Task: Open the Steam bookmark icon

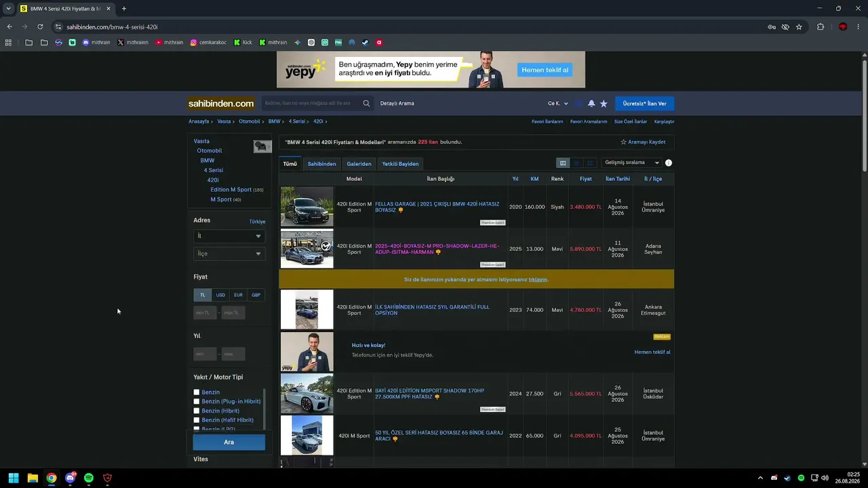Action: (366, 42)
